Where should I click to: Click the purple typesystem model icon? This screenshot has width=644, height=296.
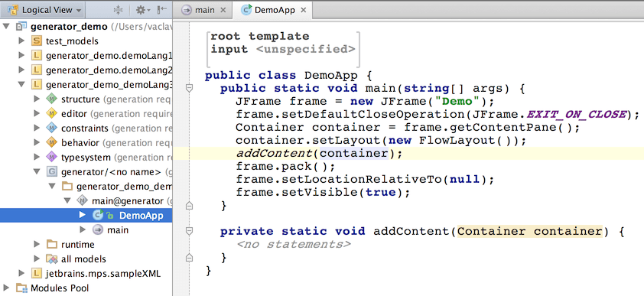(51, 158)
